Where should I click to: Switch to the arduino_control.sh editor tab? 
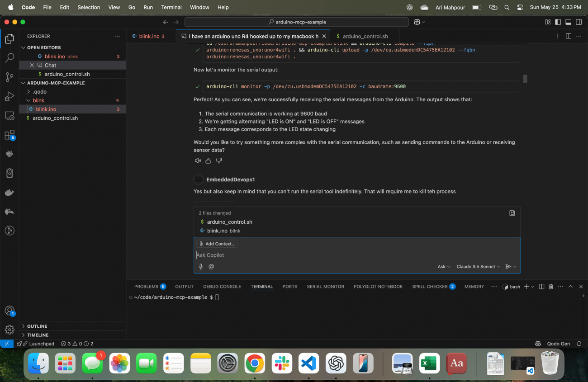365,36
